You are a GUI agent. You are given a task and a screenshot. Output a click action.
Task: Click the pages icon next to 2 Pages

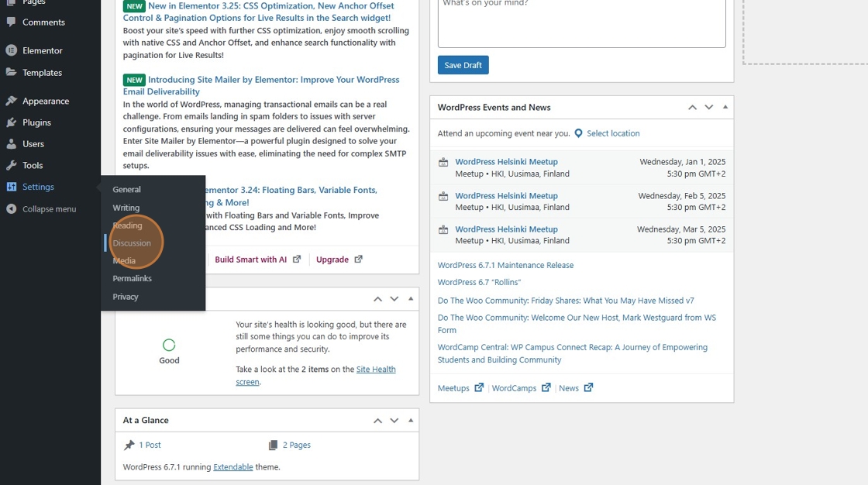[x=273, y=445]
